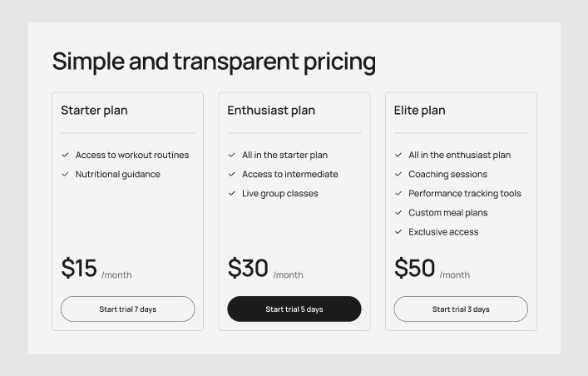Click checkmark beside Access to workout routines

click(66, 155)
